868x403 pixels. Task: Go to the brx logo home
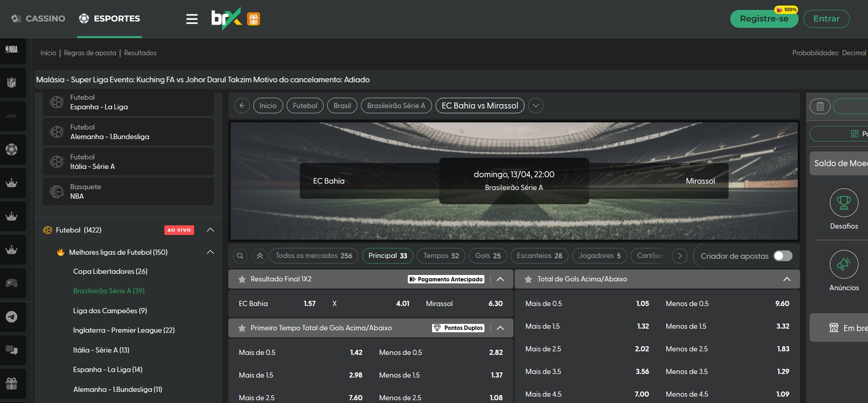point(226,18)
